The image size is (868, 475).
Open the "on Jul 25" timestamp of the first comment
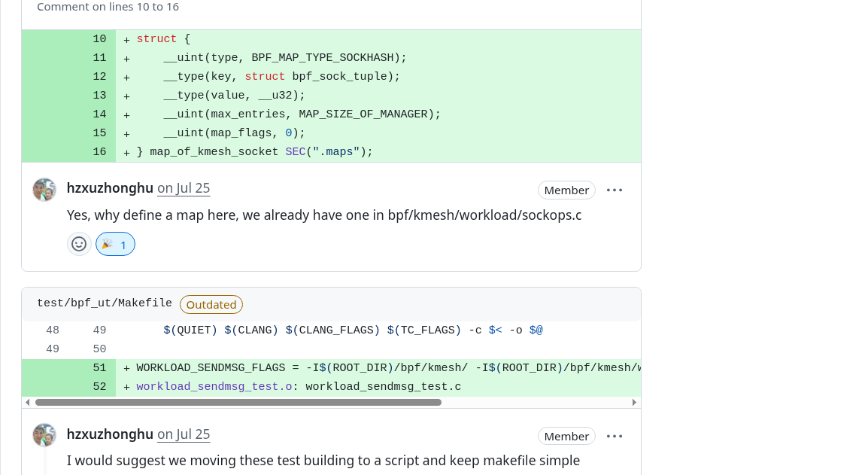coord(184,187)
